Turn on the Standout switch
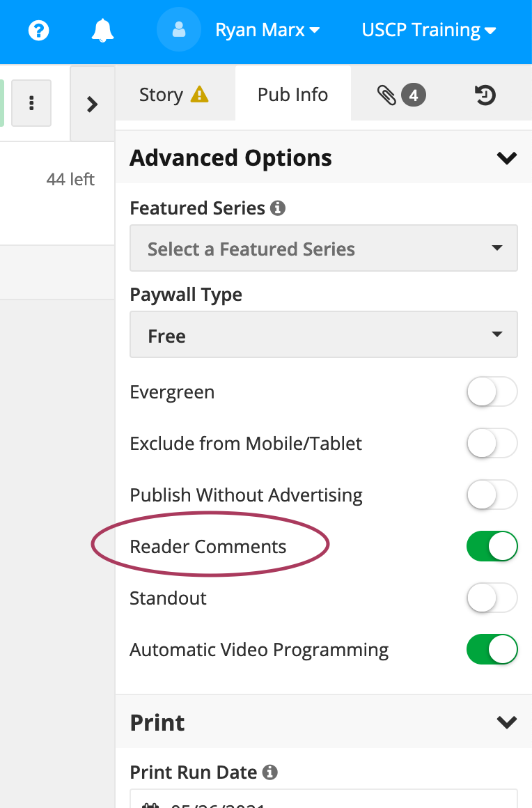The image size is (532, 808). [492, 598]
